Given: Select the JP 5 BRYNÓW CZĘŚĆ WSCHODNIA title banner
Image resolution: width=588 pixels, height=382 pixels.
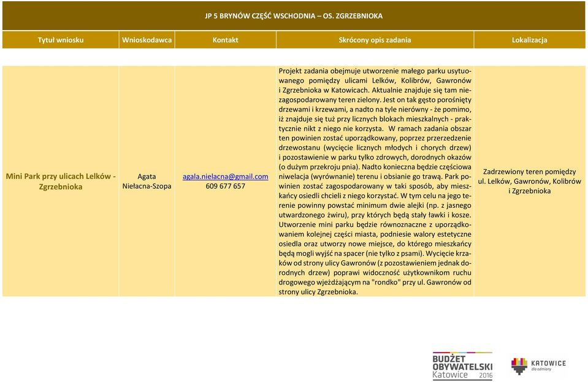Looking at the screenshot, I should (x=294, y=16).
